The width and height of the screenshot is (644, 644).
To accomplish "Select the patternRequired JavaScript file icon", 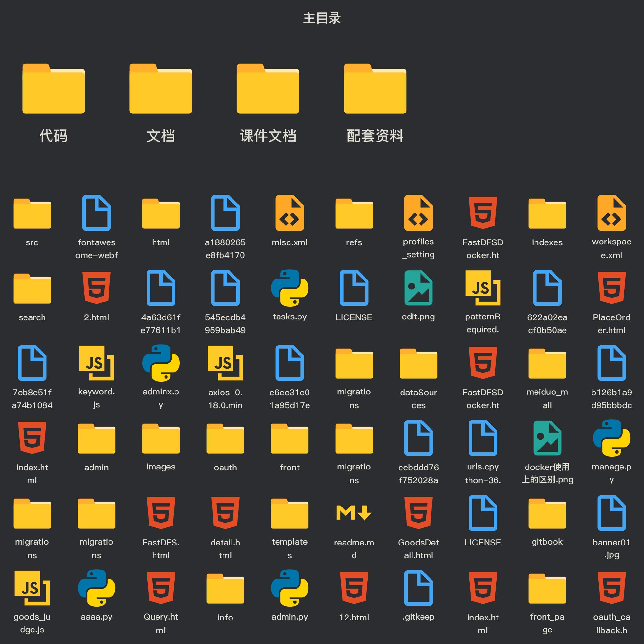I will (483, 288).
